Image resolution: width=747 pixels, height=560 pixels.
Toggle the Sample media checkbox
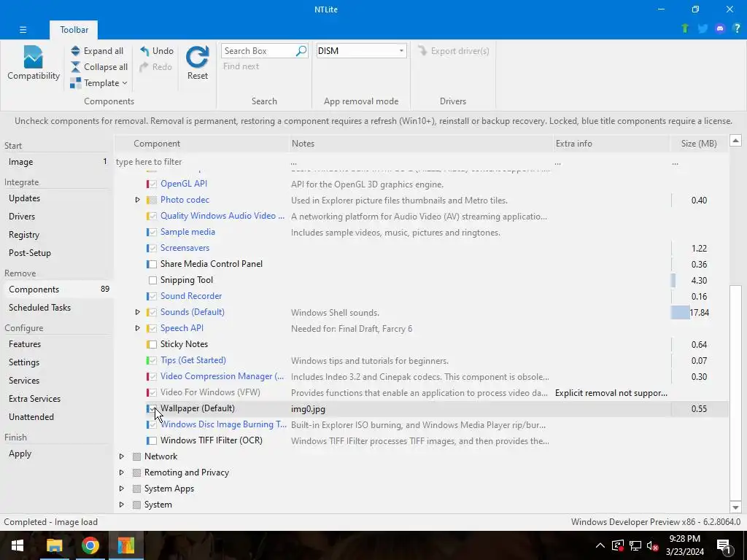[x=152, y=233]
